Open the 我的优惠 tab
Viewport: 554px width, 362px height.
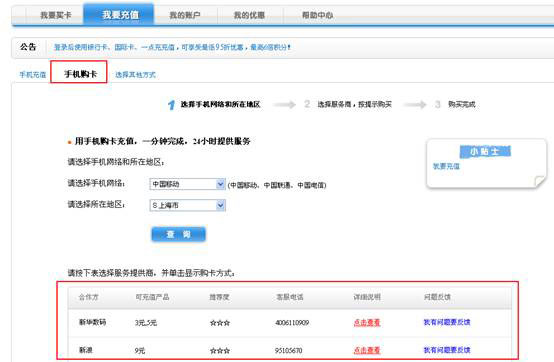click(x=249, y=15)
